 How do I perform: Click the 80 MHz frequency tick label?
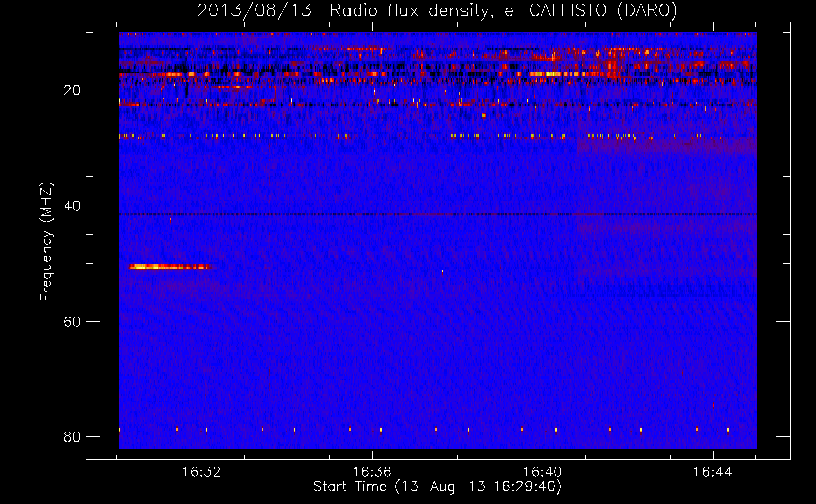[x=72, y=436]
